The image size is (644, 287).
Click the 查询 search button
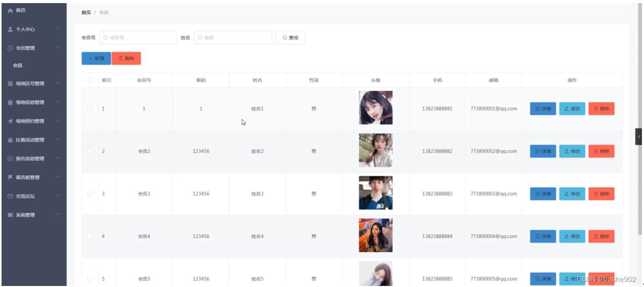290,38
